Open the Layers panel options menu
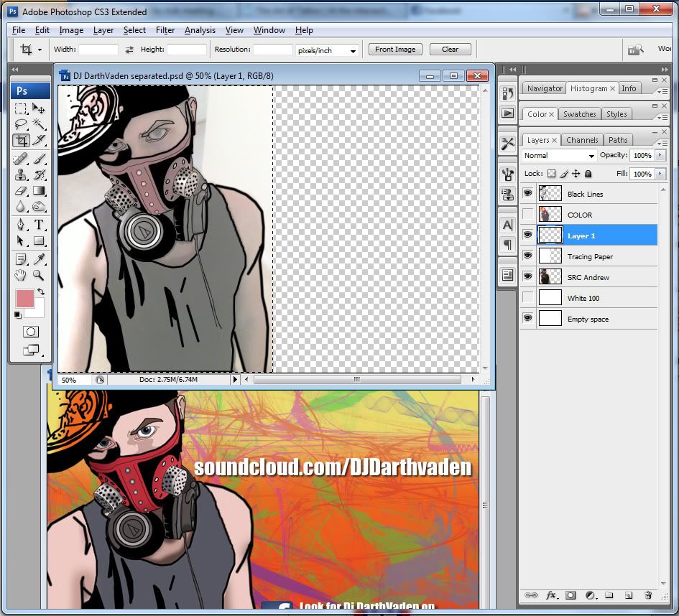 pyautogui.click(x=662, y=142)
